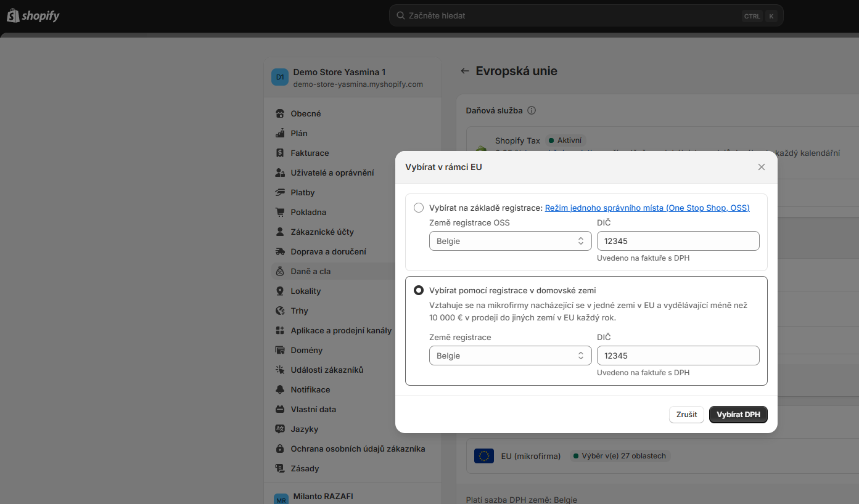Open the Země registrace country dropdown

click(509, 356)
